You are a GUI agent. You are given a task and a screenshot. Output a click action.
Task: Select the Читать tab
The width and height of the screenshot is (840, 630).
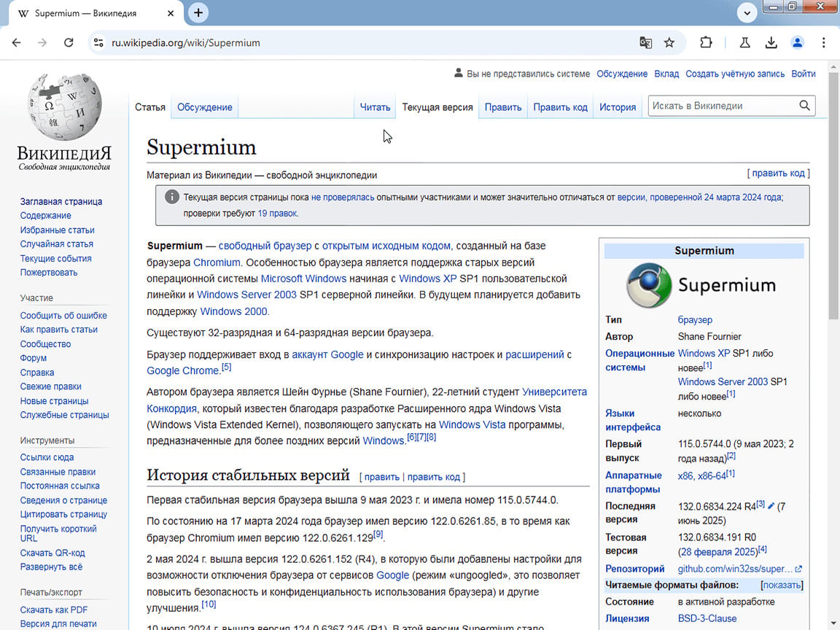[375, 107]
